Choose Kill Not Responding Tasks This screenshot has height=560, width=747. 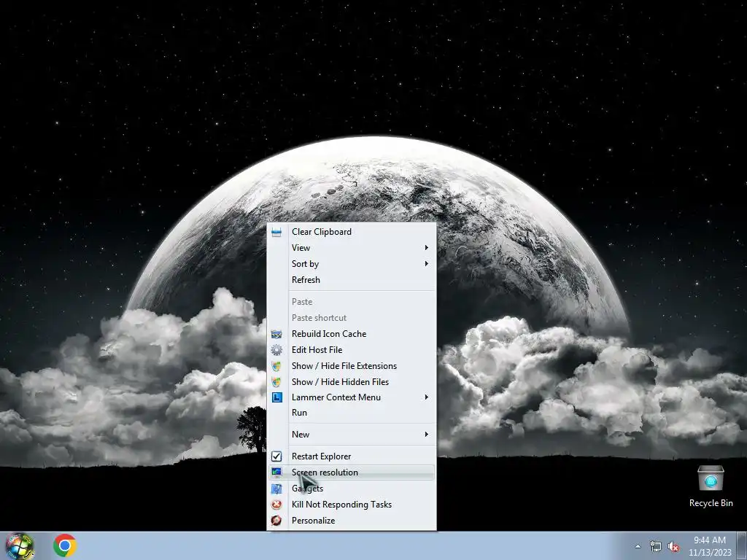coord(352,505)
